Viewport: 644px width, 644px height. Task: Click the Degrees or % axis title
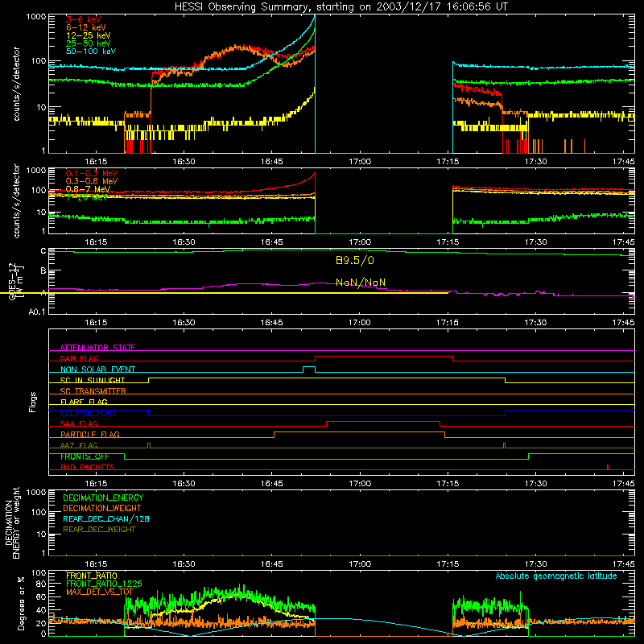(21, 603)
